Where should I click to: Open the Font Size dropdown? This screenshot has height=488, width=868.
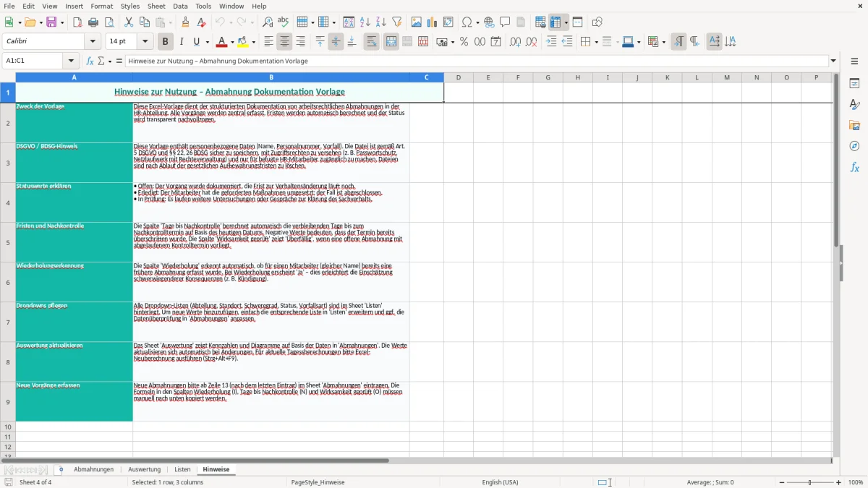145,42
